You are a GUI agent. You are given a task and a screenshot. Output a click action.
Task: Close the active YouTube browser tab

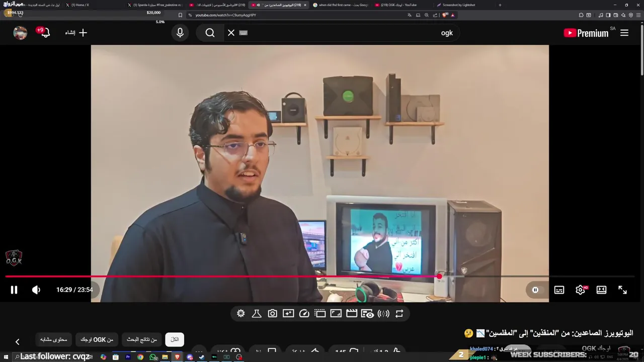point(305,5)
